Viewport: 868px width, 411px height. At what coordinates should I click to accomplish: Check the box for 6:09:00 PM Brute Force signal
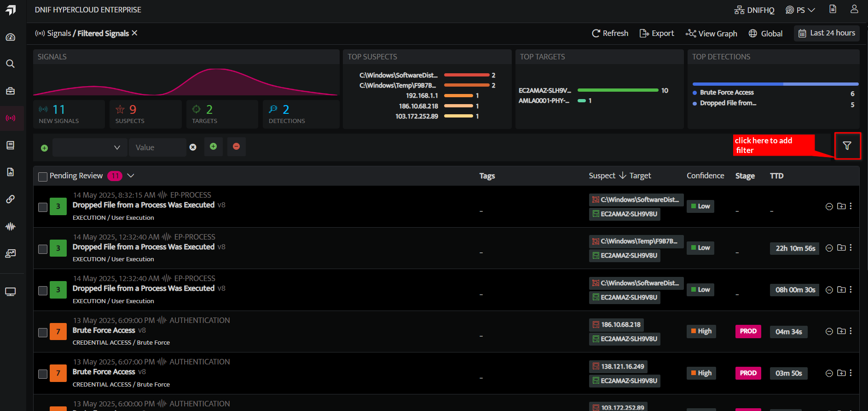43,333
